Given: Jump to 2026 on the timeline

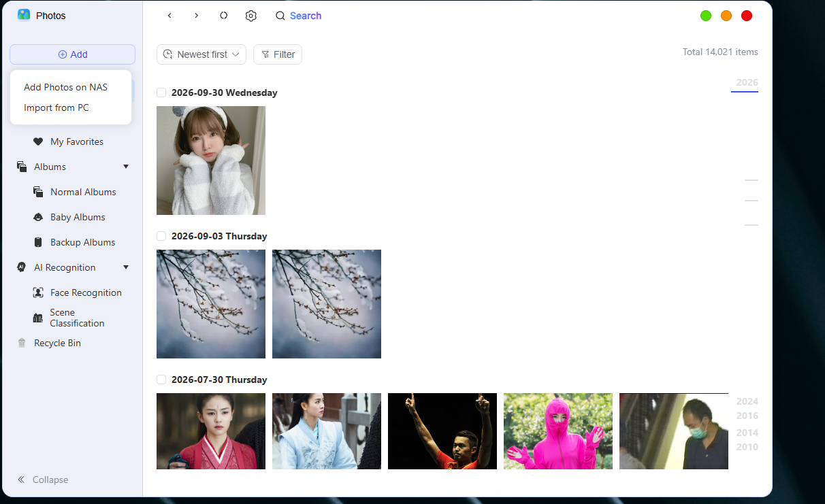Looking at the screenshot, I should [x=747, y=82].
